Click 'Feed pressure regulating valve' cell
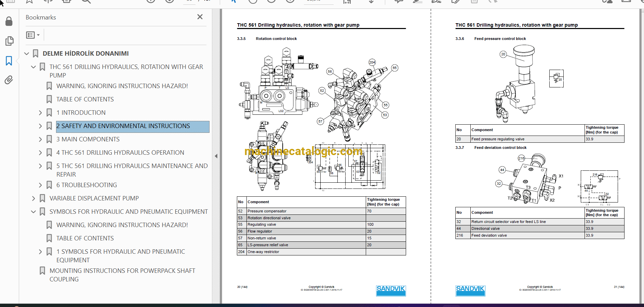 pyautogui.click(x=527, y=139)
